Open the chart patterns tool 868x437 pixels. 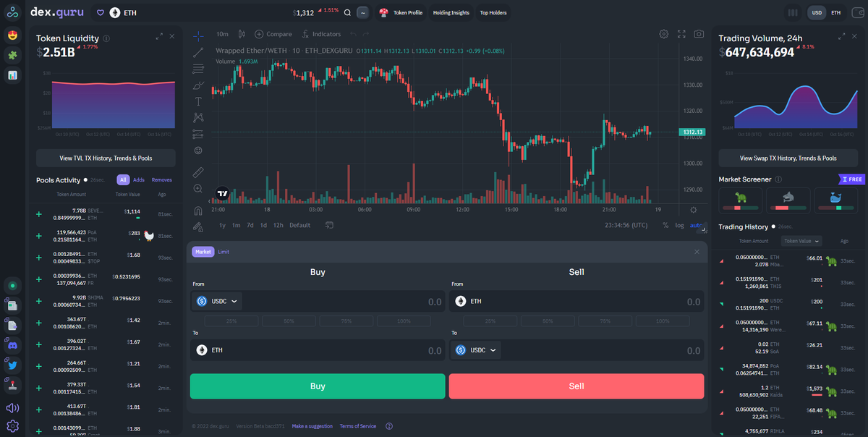coord(198,118)
